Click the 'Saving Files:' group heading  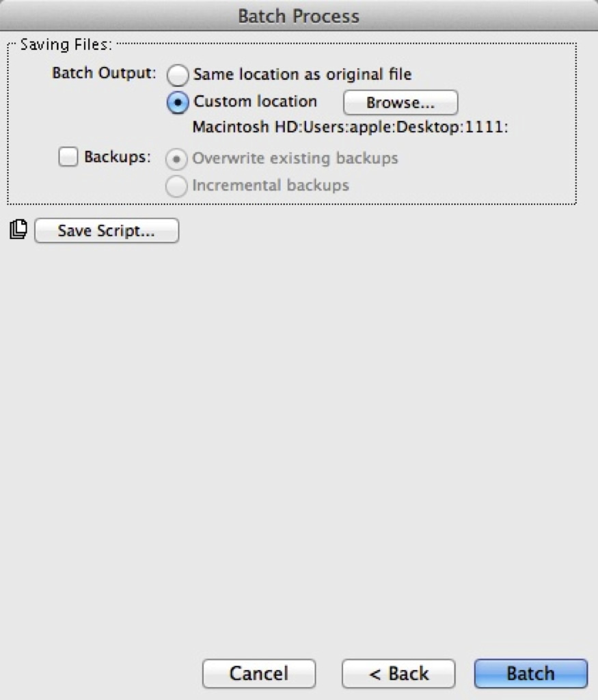[x=66, y=44]
